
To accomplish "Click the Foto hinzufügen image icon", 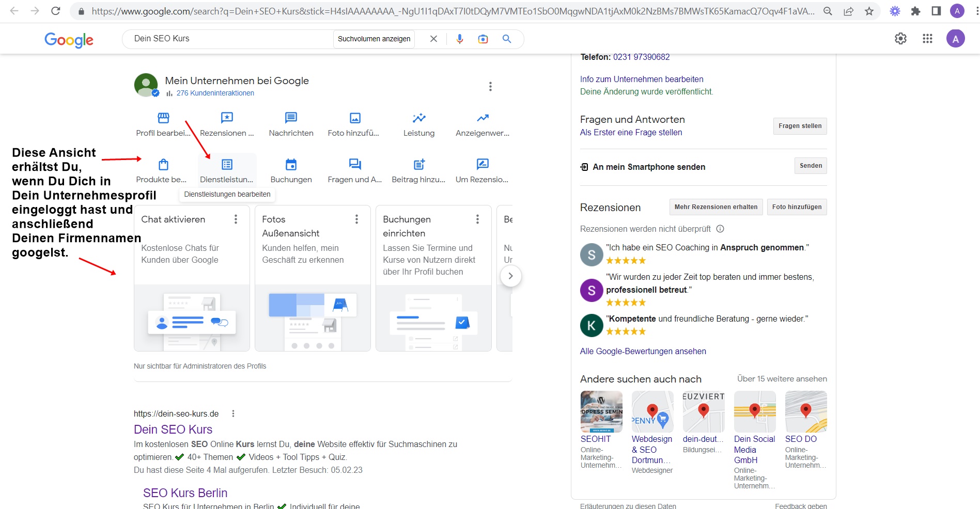I will (355, 118).
